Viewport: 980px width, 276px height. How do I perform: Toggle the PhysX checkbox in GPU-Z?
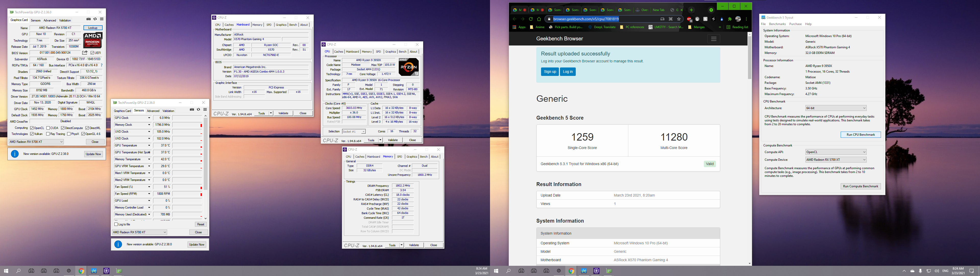(x=68, y=134)
